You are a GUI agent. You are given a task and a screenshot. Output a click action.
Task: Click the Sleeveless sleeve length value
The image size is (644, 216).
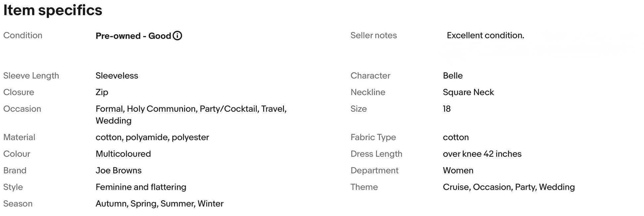click(117, 76)
